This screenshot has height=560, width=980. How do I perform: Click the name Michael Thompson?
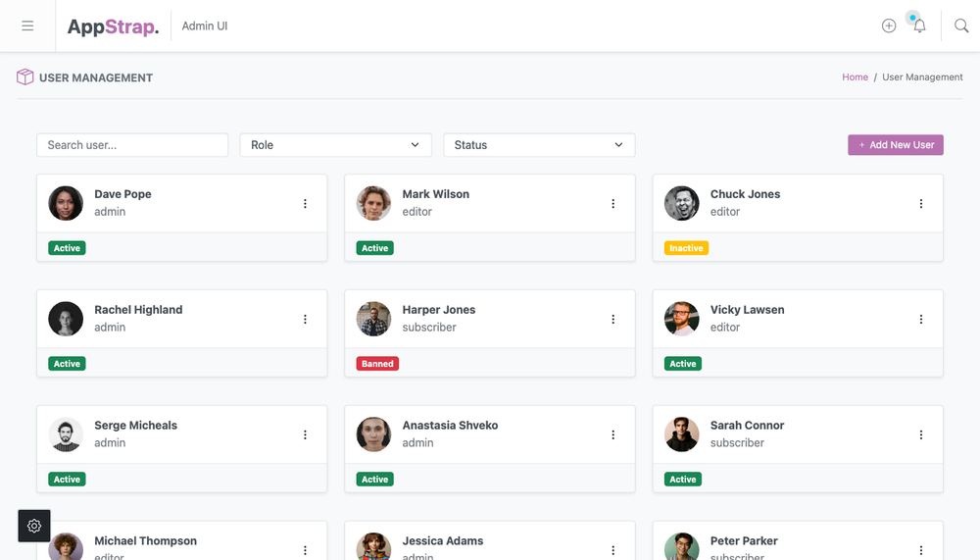pyautogui.click(x=146, y=540)
